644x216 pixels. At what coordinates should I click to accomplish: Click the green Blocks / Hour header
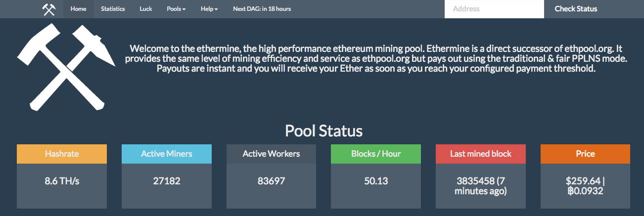click(376, 154)
